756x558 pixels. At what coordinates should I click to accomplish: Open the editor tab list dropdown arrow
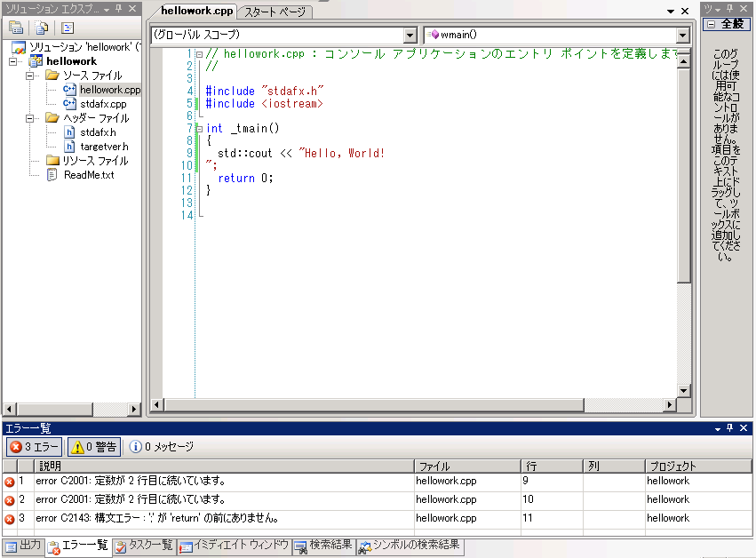(x=670, y=11)
